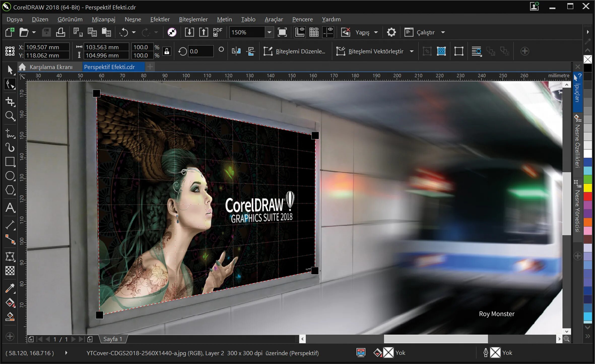Expand Biteşlemi Vektörleştir dropdown arrow
595x364 pixels.
pyautogui.click(x=412, y=51)
